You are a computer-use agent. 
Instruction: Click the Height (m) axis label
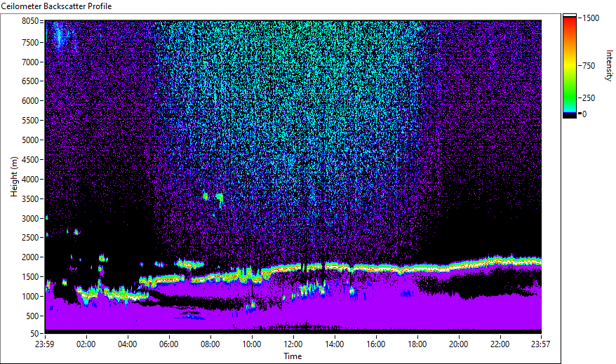[x=14, y=177]
